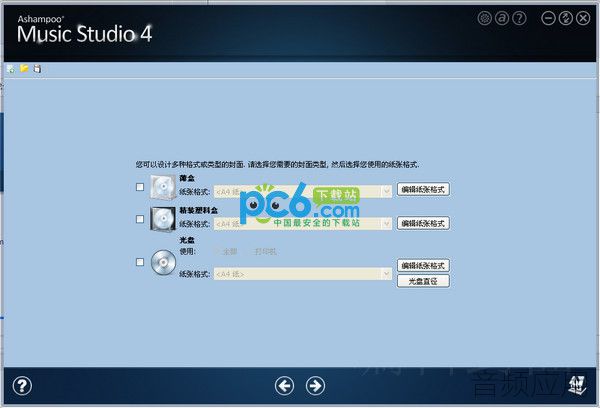The height and width of the screenshot is (408, 600).
Task: Go back with the left arrow button
Action: [284, 385]
